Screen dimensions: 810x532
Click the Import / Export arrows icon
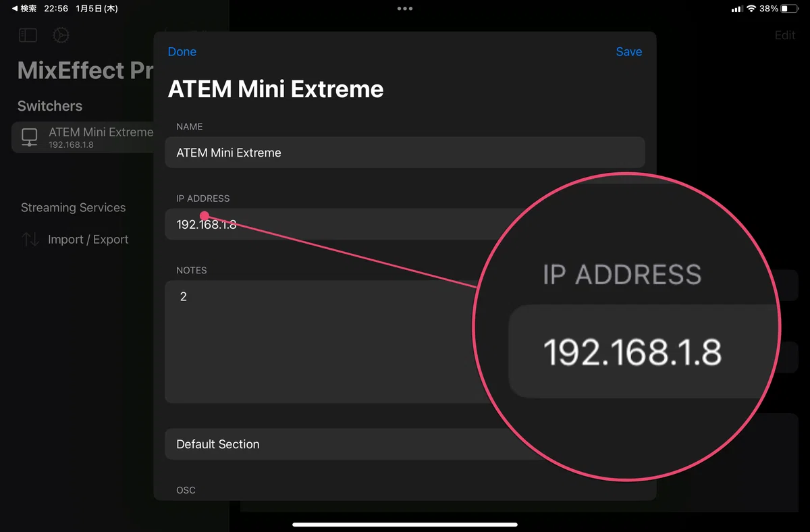coord(30,239)
